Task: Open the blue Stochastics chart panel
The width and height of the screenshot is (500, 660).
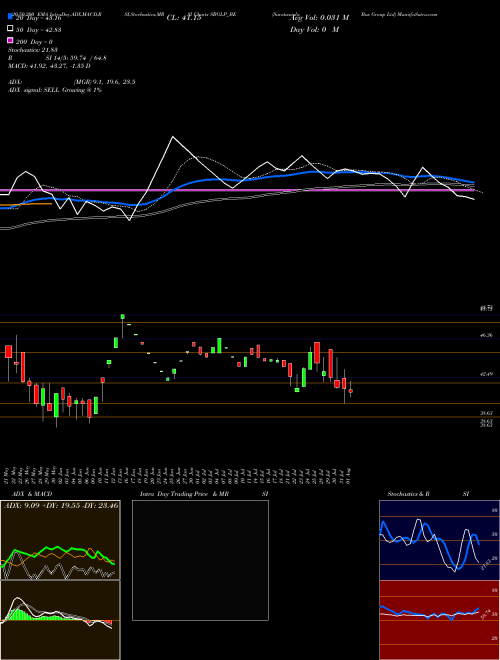Action: [x=439, y=540]
